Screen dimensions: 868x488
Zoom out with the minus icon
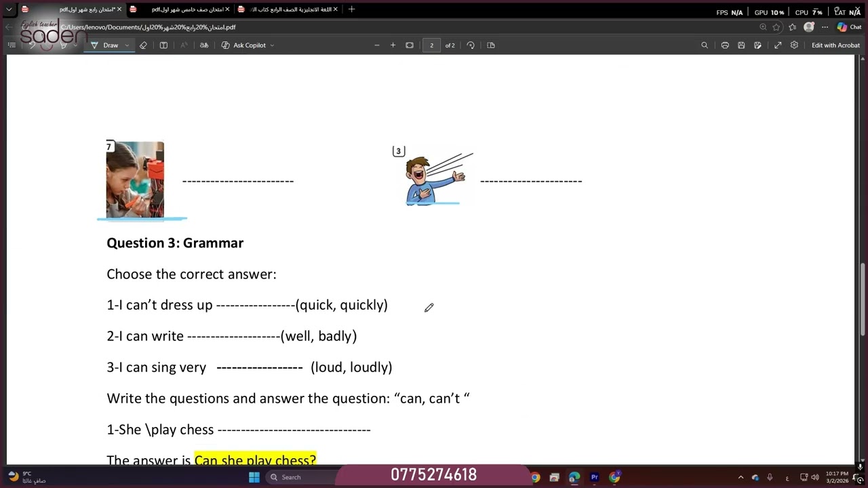click(377, 45)
